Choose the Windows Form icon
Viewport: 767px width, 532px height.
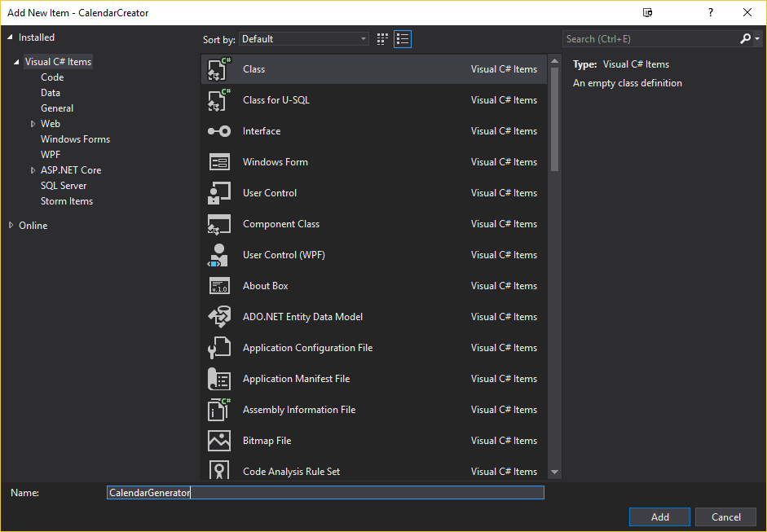click(x=218, y=162)
